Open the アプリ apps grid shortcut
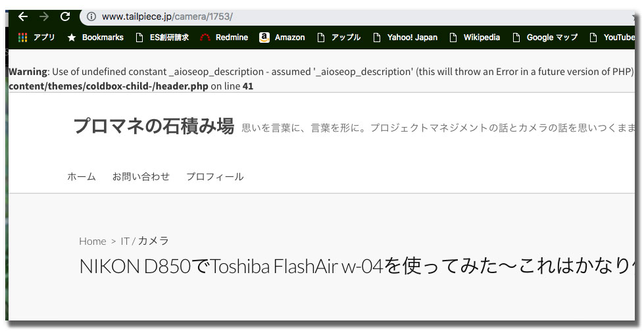 (x=37, y=38)
